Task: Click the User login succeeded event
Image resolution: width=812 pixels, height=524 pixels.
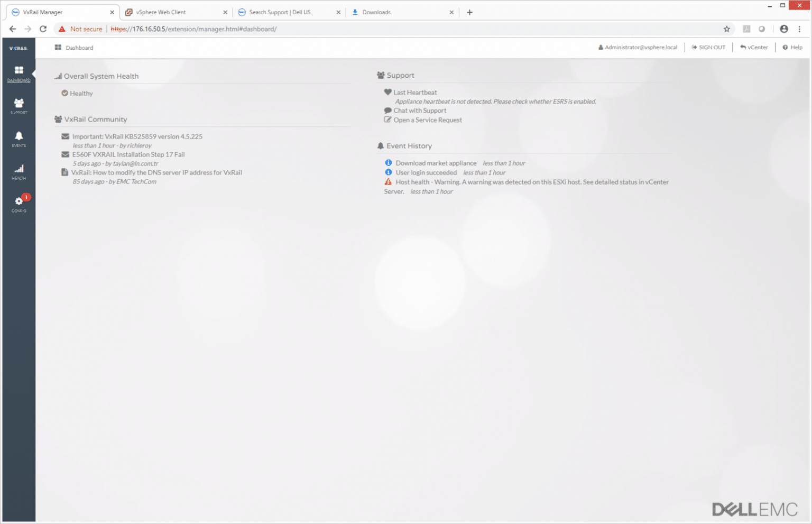Action: (426, 172)
